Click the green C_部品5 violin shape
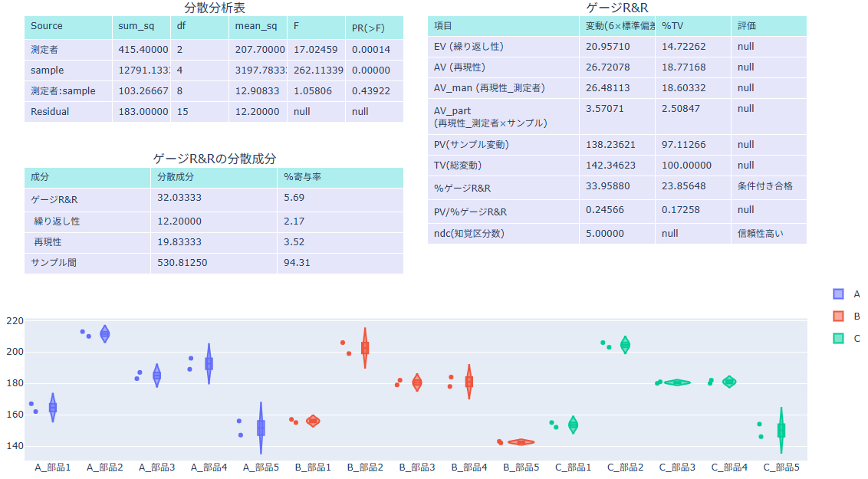868x479 pixels. click(781, 430)
